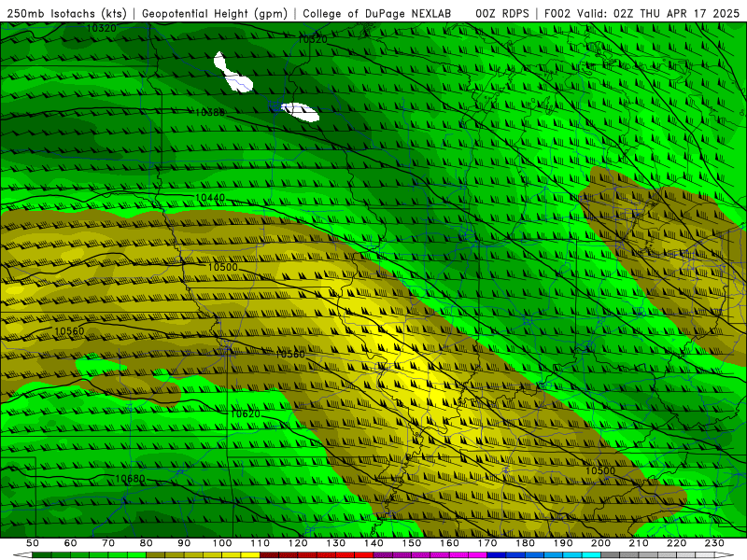This screenshot has height=560, width=747.
Task: Select the brightest green swatch just before 80
Action: 136,554
